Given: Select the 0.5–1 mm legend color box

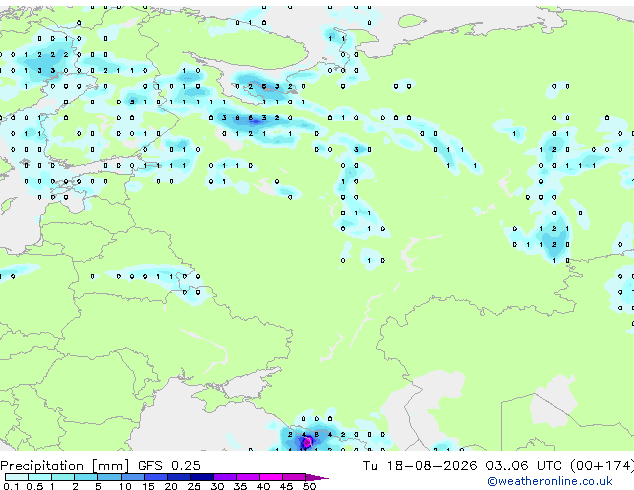Looking at the screenshot, I should (40, 477).
